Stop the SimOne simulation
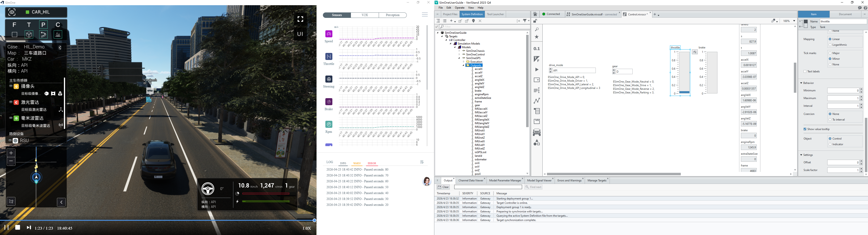Image resolution: width=868 pixels, height=235 pixels. (x=17, y=228)
